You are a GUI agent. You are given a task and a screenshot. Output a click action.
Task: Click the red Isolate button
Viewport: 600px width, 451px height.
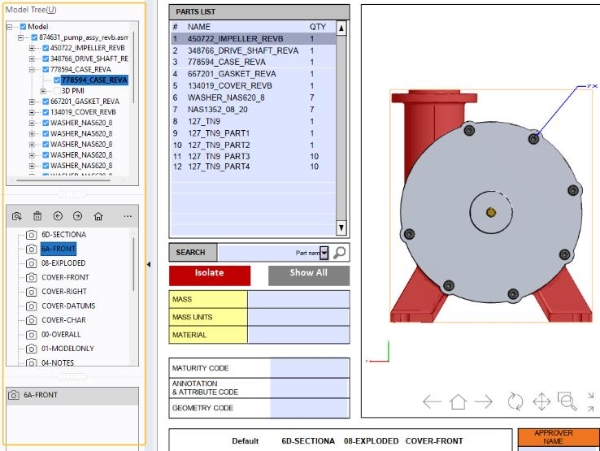[x=209, y=274]
